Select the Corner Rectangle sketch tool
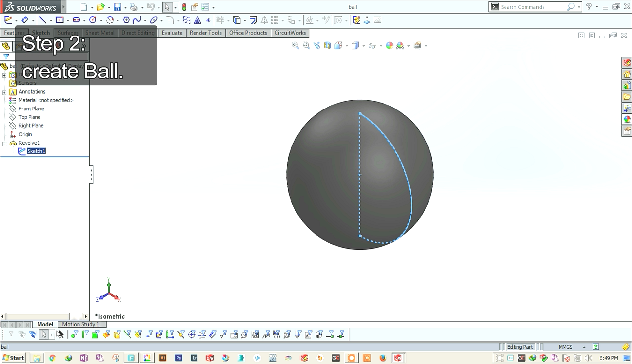632x364 pixels. coord(60,20)
